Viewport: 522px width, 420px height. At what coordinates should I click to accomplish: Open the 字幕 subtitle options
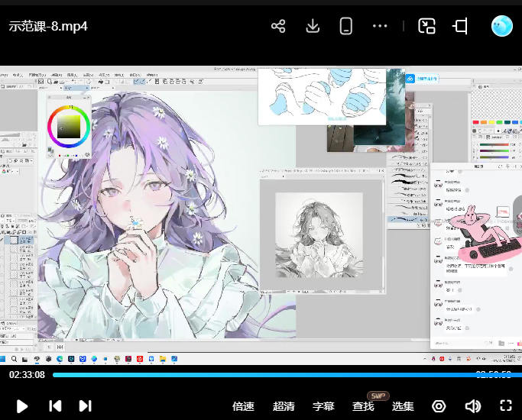323,406
